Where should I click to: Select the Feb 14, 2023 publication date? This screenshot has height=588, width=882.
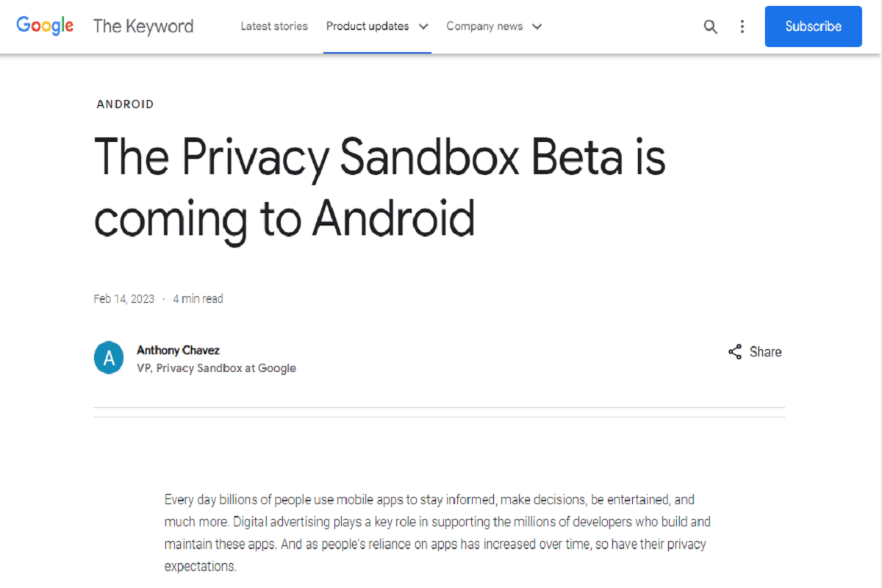[x=123, y=298]
